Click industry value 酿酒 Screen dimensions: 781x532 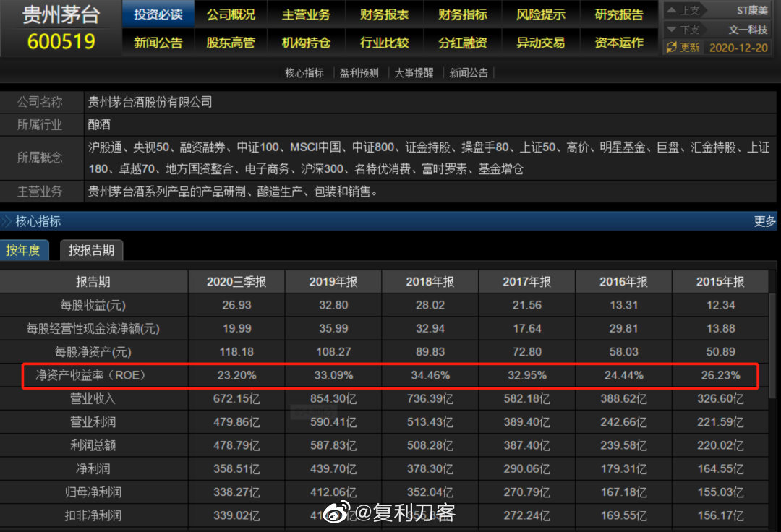[99, 124]
